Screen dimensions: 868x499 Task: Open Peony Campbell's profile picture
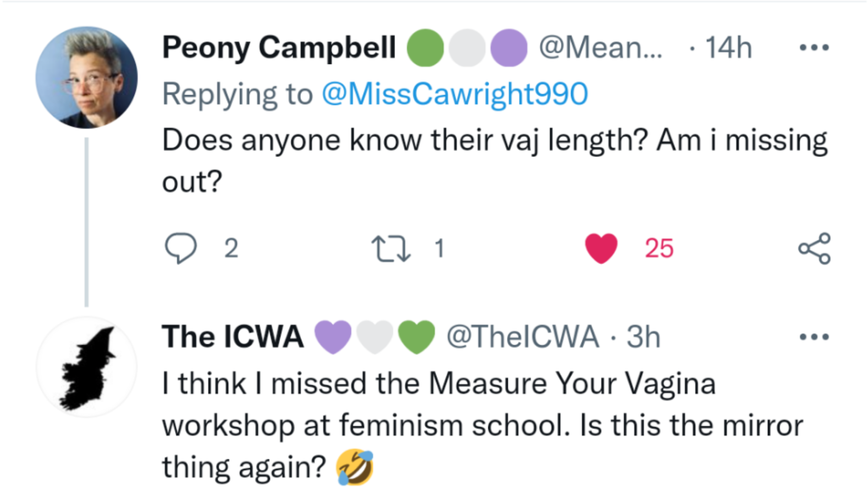coord(86,77)
